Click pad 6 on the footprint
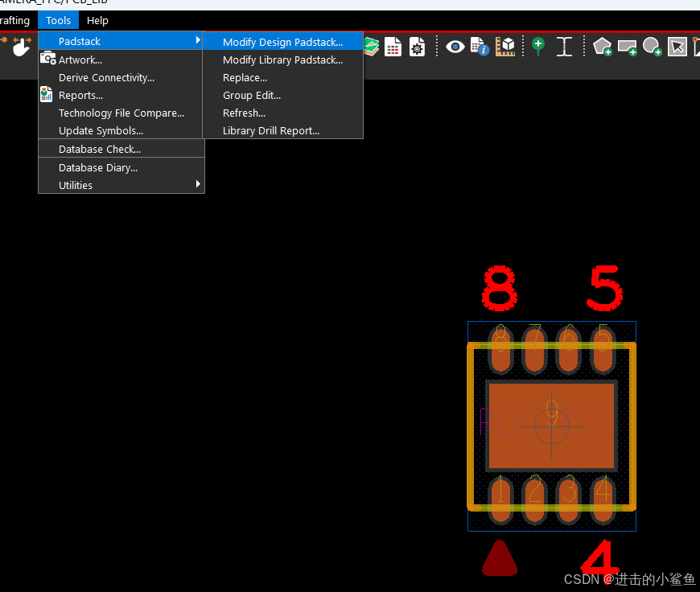This screenshot has height=592, width=700. click(569, 350)
